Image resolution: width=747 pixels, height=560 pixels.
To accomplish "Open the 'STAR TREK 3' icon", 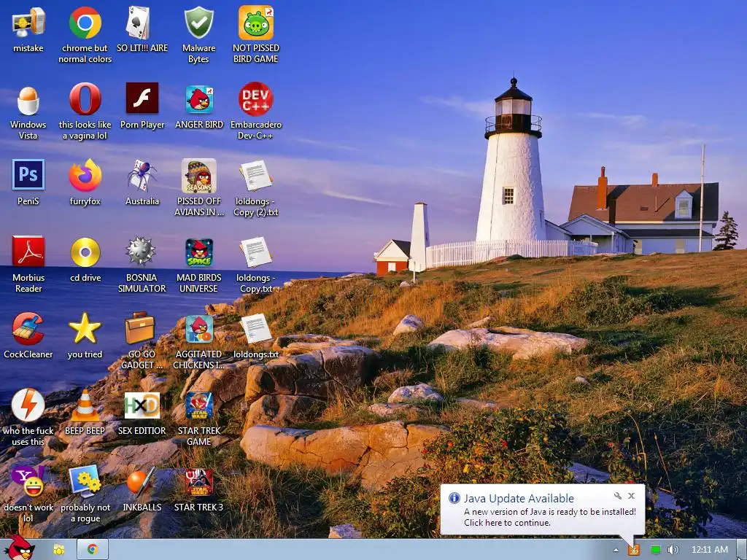I will pos(199,482).
